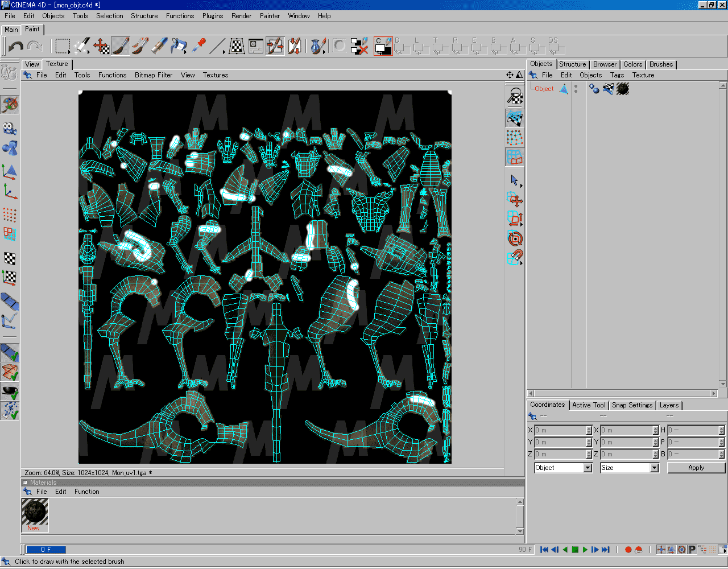Switch to the Main layout tab

[11, 30]
